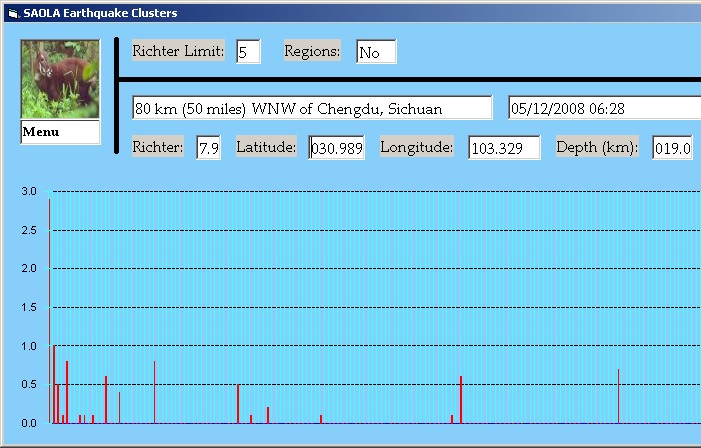Click the Regions field showing No
This screenshot has width=701, height=448.
point(376,52)
